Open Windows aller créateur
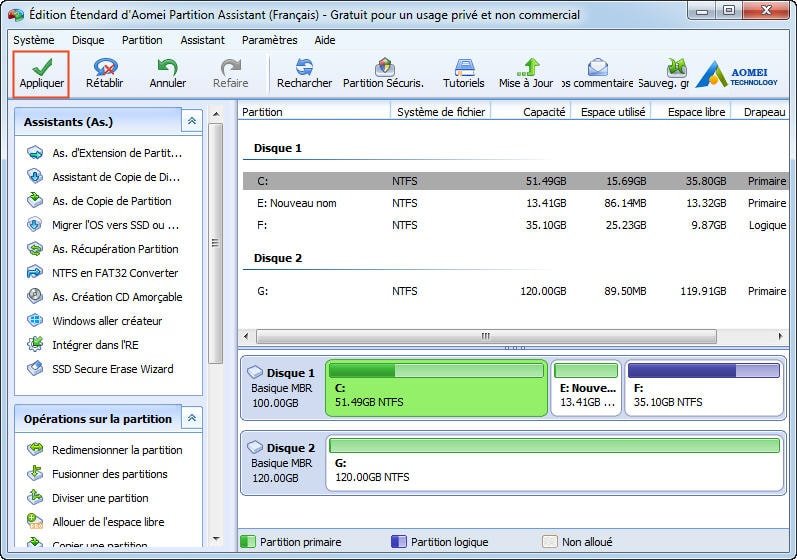Screen dimensions: 797x560 tap(95, 321)
